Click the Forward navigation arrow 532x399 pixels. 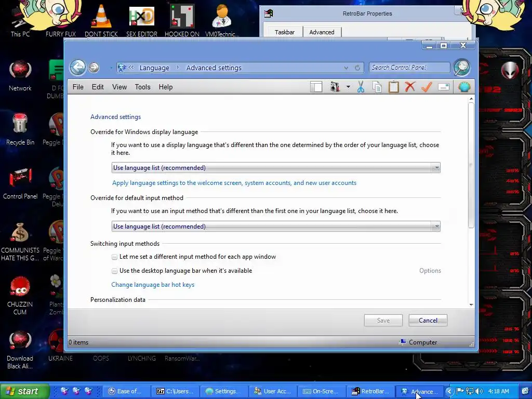pos(94,68)
